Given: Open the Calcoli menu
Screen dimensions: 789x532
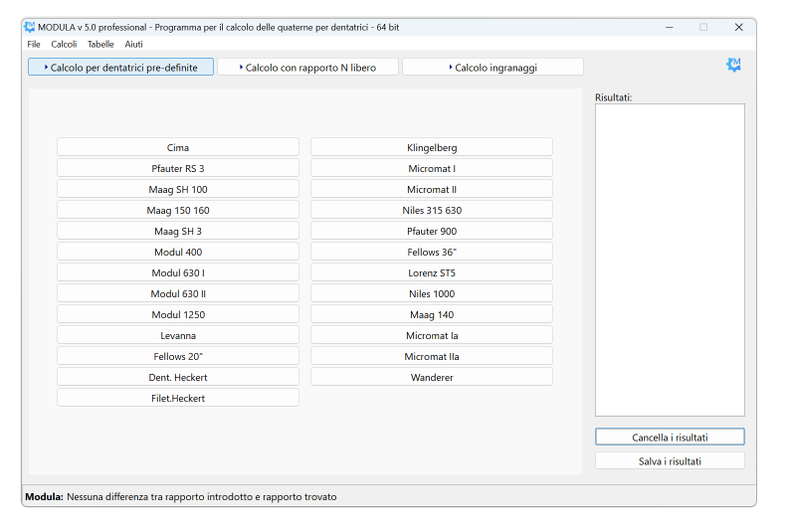Looking at the screenshot, I should pyautogui.click(x=64, y=44).
